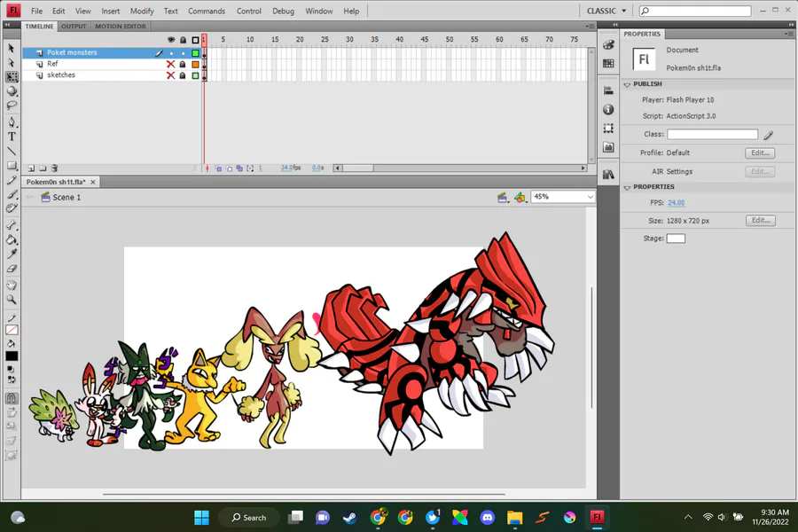Click the Stage color swatch
This screenshot has height=532, width=798.
pyautogui.click(x=676, y=239)
